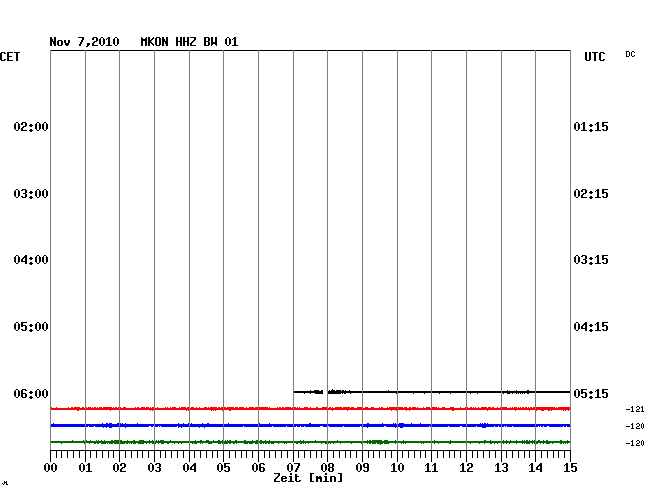
Task: Click the 03:15 UTC row label
Action: [591, 260]
